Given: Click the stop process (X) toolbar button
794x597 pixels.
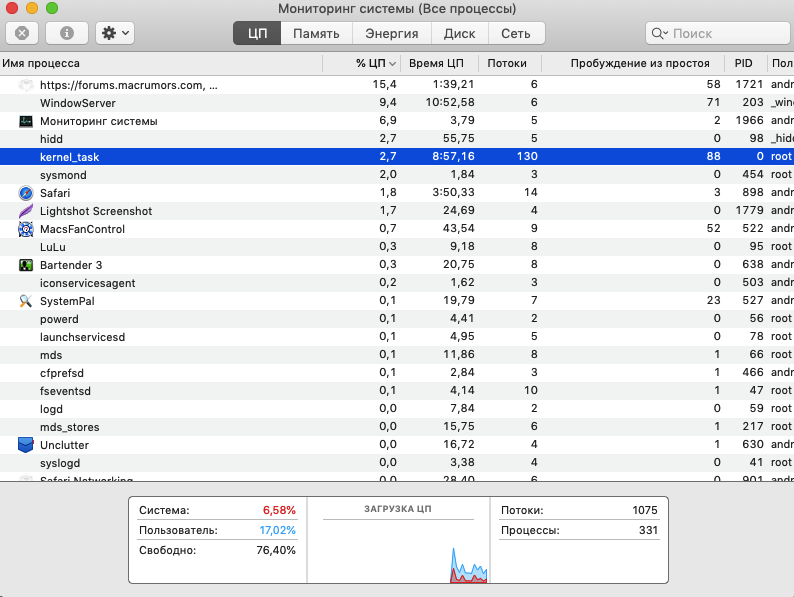Looking at the screenshot, I should tap(22, 33).
